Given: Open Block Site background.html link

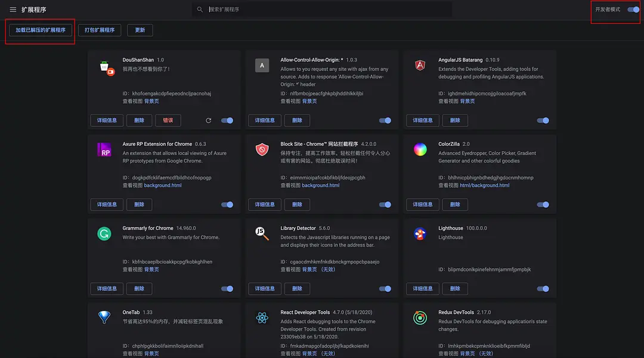Looking at the screenshot, I should [321, 185].
